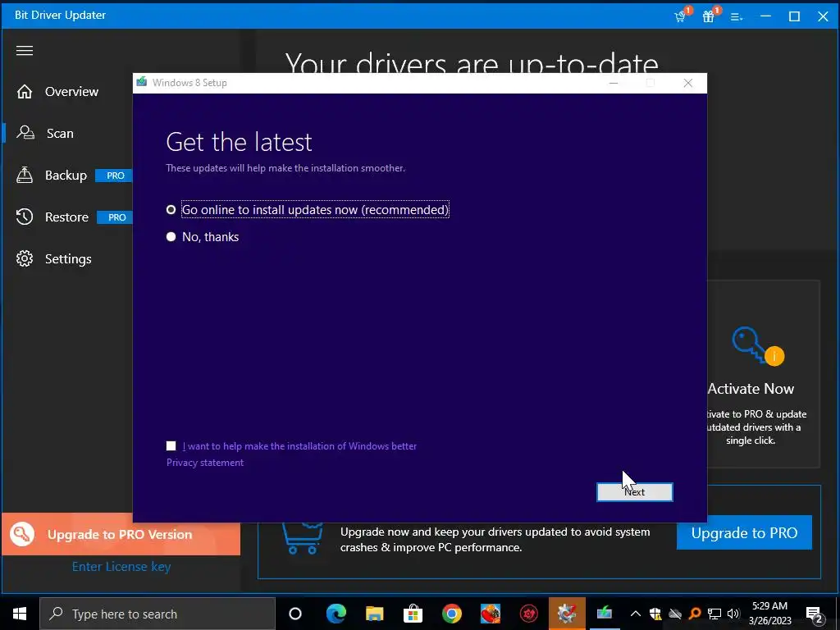
Task: Switch to Windows Setup taskbar icon
Action: pyautogui.click(x=605, y=614)
